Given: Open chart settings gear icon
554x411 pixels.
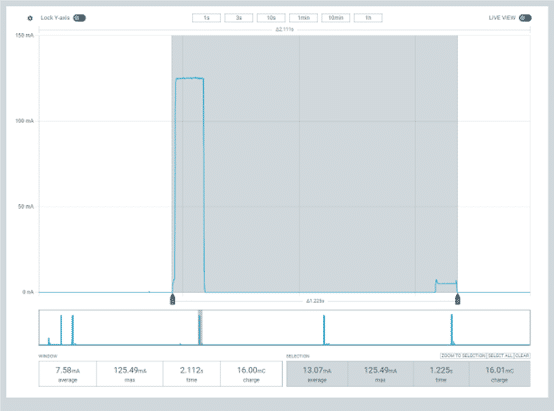Looking at the screenshot, I should point(30,18).
